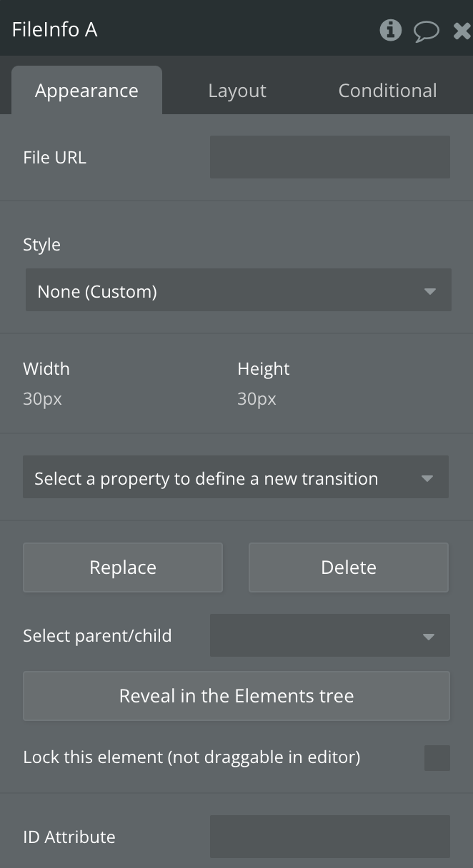Click the parent/child dropdown arrow icon

click(x=429, y=637)
